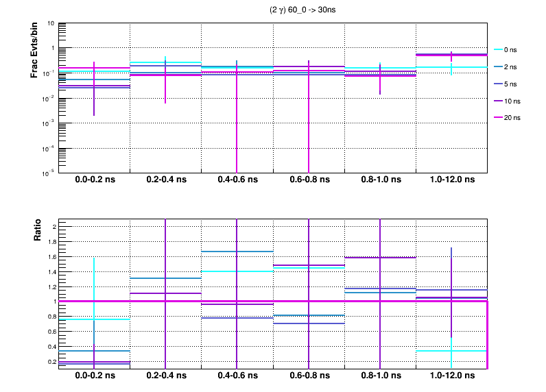
Task: Select the cyan 0 ns legend line
Action: coord(495,49)
